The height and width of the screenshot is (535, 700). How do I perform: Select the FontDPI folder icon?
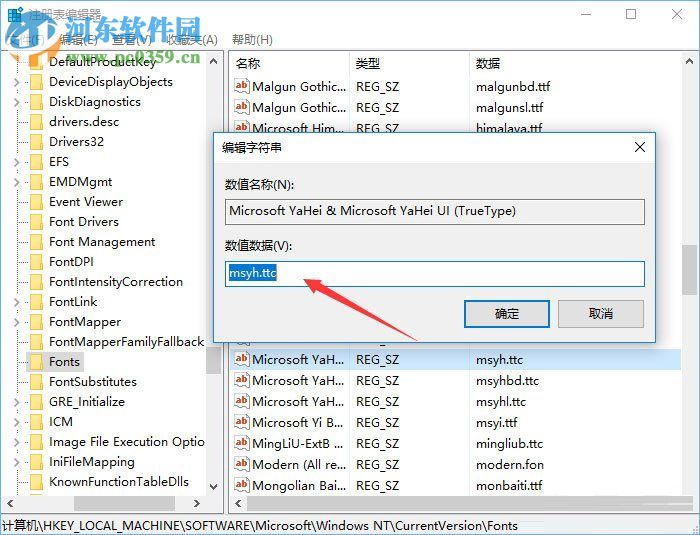click(x=36, y=262)
